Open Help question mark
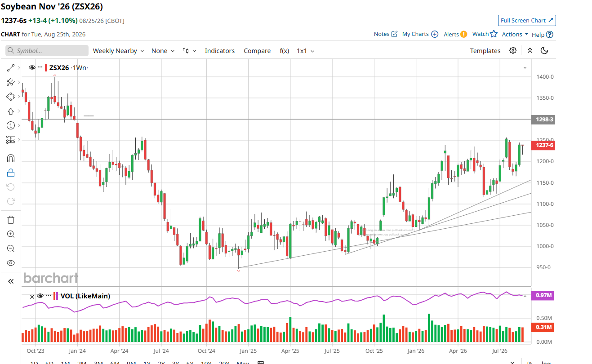This screenshot has width=592, height=364. (549, 34)
